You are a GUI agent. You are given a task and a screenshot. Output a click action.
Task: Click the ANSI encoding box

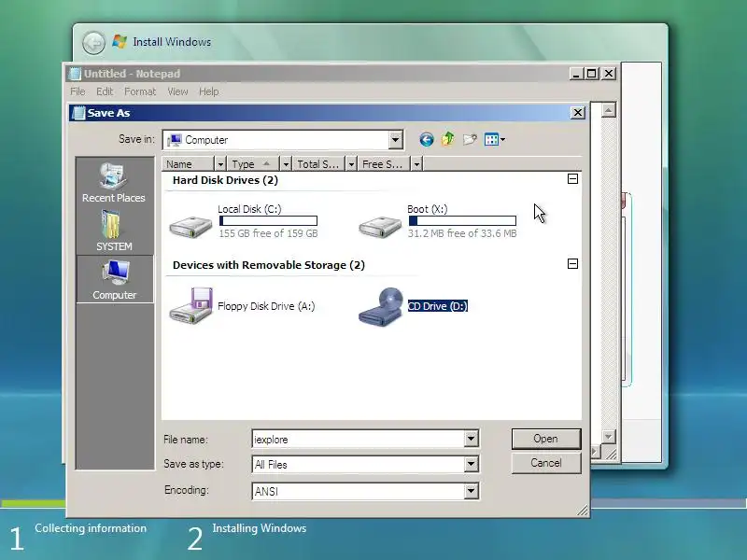coord(359,492)
